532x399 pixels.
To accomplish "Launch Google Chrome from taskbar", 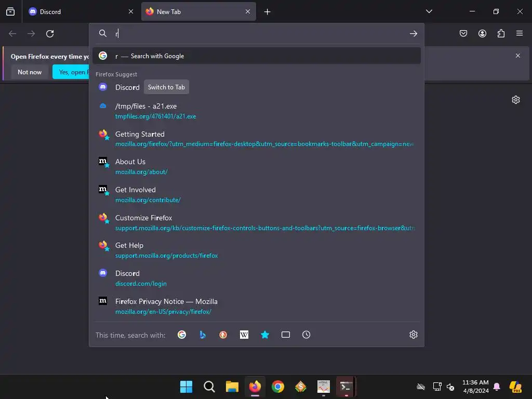I will pyautogui.click(x=278, y=387).
